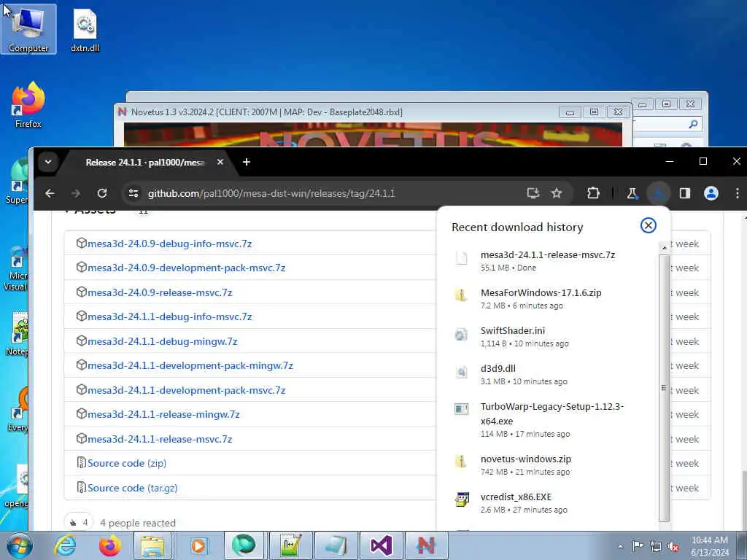Click the Notepad++ taskbar icon
This screenshot has width=747, height=560.
tap(290, 545)
